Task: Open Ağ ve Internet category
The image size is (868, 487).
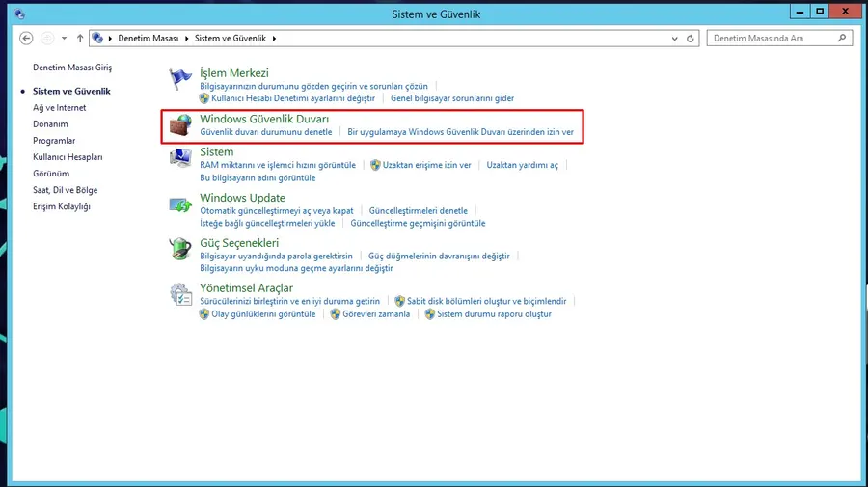Action: point(59,107)
